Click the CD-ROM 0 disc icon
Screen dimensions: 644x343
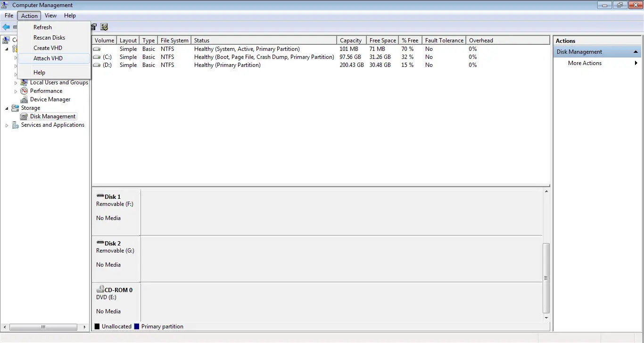point(100,290)
